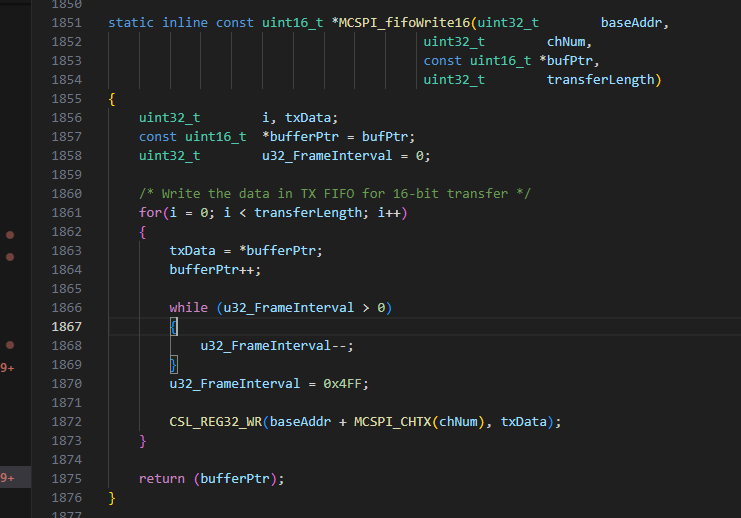Click the 'CSL_REG32_WR' macro call
The width and height of the screenshot is (741, 518).
click(215, 422)
